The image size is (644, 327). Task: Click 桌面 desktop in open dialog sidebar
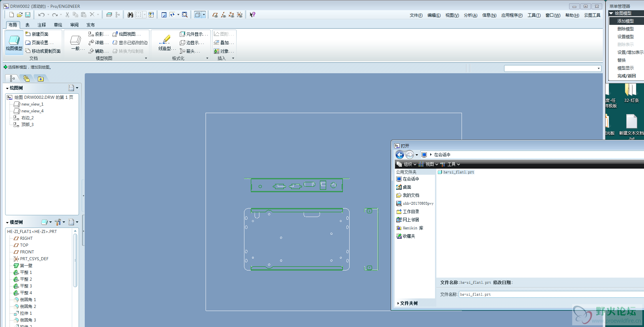[x=404, y=187]
